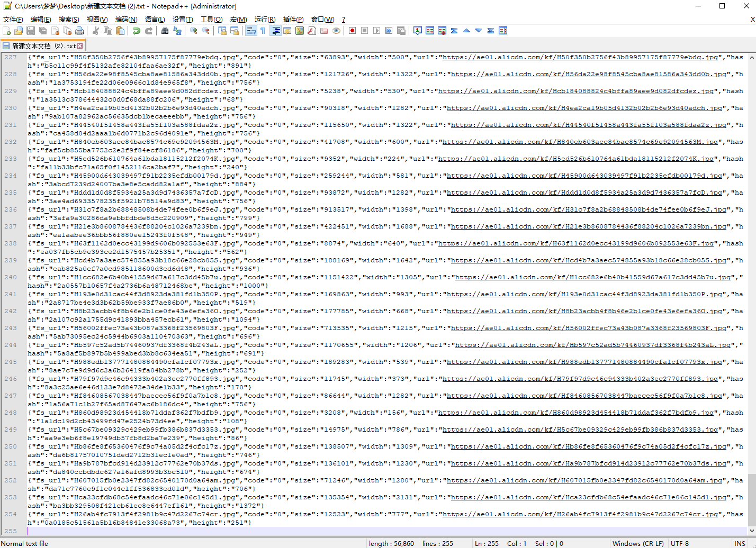
Task: Click the synchronize horizontal scrolling icon
Action: pyautogui.click(x=235, y=31)
